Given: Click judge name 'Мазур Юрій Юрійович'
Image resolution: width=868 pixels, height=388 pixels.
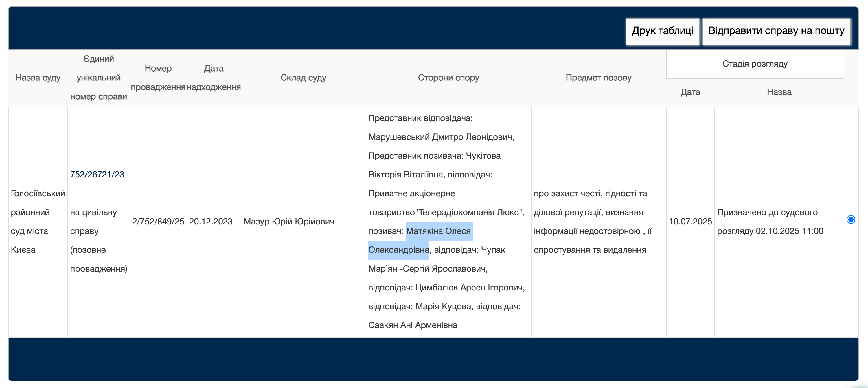Looking at the screenshot, I should pos(289,222).
